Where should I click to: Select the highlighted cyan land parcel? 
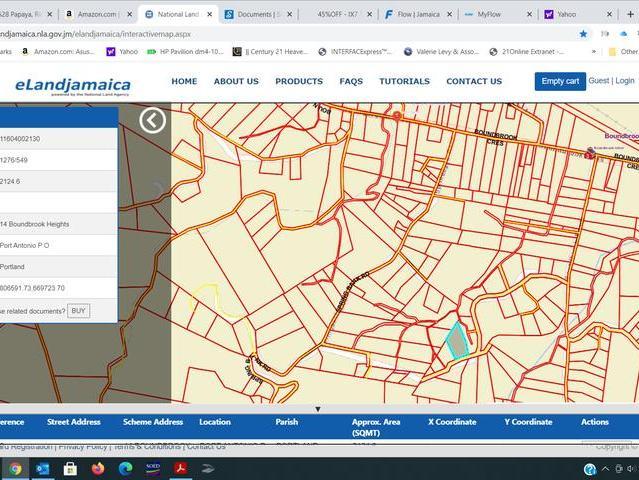point(456,342)
